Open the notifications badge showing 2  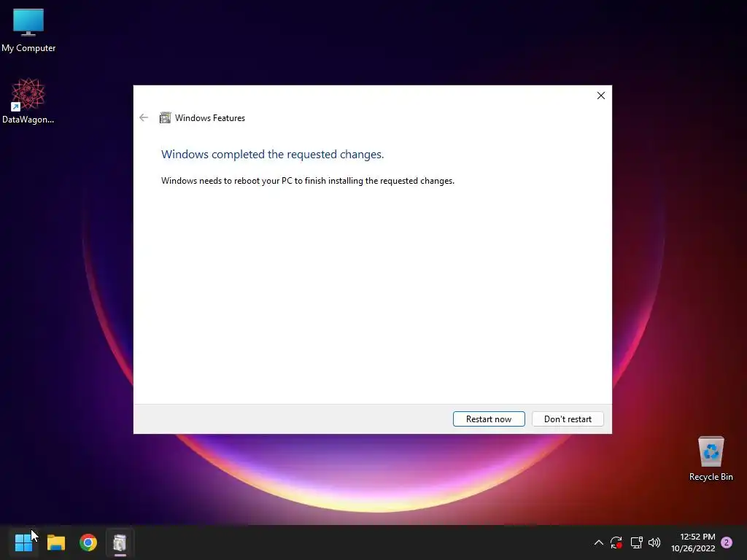pos(727,542)
